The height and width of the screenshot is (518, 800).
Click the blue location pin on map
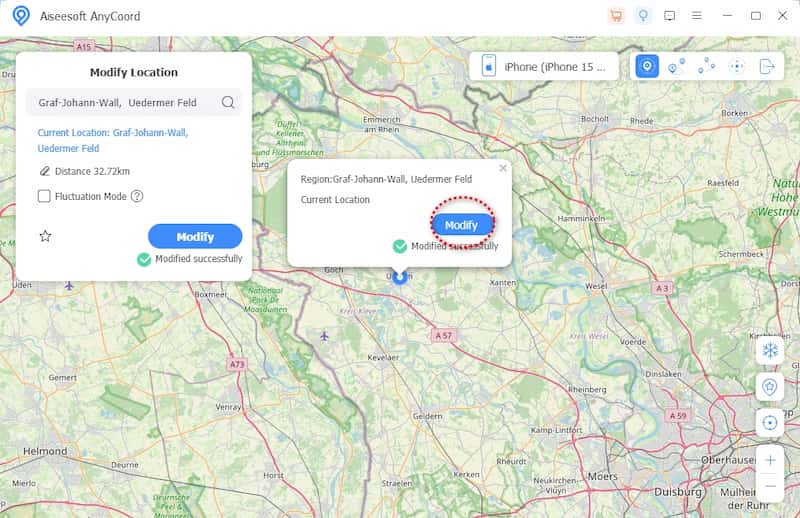(399, 277)
